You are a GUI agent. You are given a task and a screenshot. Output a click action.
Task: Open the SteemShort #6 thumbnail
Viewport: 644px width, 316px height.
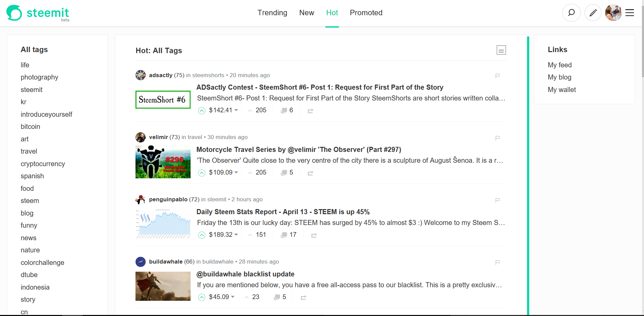point(163,99)
